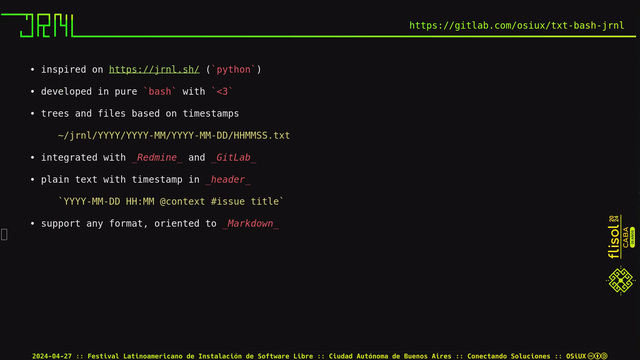640x360 pixels.
Task: Click the italic _GitLab_ word
Action: [x=233, y=158]
